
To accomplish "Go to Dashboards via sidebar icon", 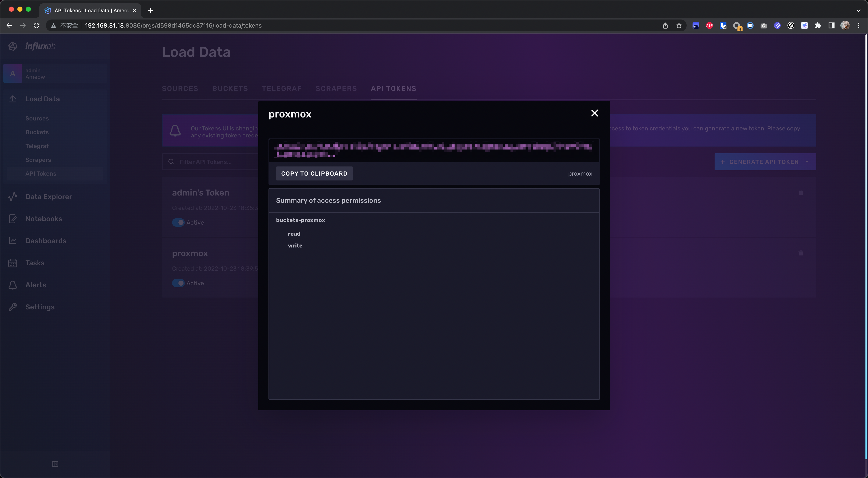I will pos(13,241).
